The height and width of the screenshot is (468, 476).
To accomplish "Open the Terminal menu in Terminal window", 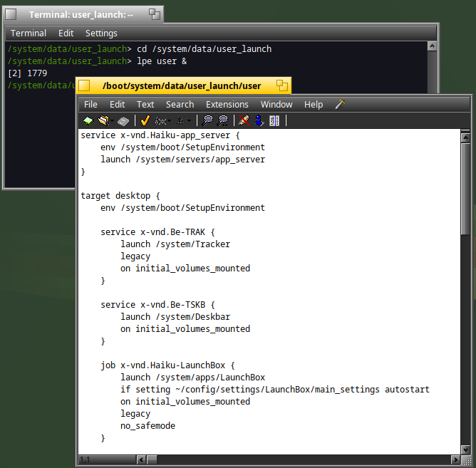I will pos(29,33).
